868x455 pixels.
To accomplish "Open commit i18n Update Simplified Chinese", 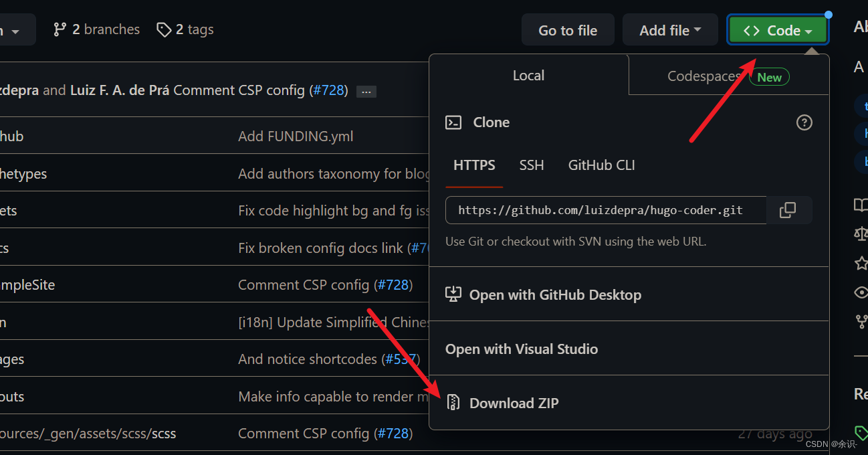I will [x=334, y=323].
